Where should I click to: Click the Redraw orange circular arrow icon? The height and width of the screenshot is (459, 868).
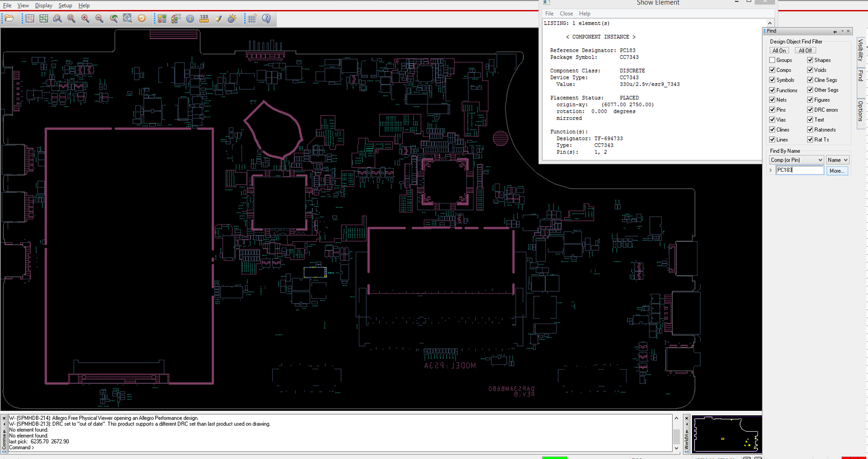tap(142, 19)
